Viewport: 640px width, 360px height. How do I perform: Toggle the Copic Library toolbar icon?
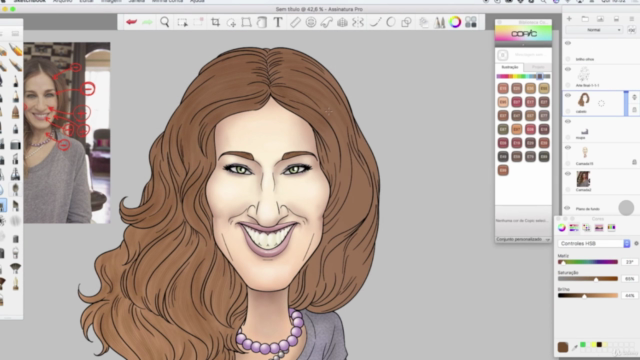pyautogui.click(x=471, y=22)
